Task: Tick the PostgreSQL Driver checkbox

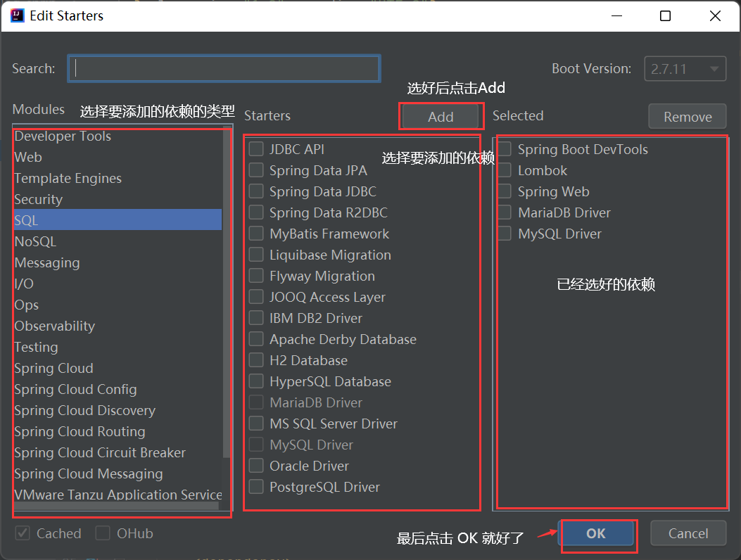Action: pyautogui.click(x=256, y=487)
